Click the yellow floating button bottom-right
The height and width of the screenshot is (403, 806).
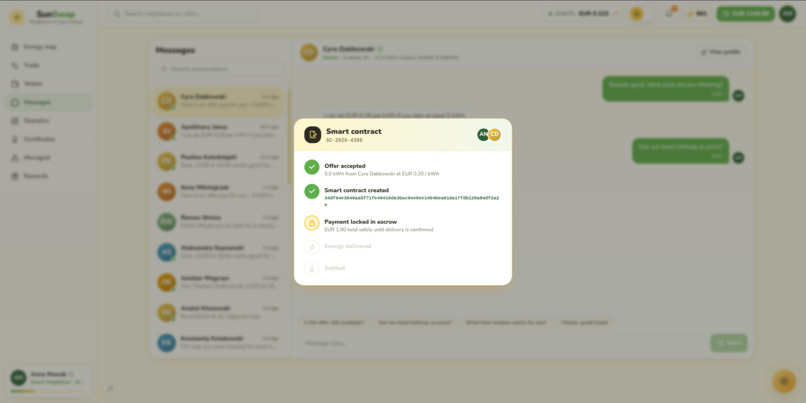coord(784,381)
